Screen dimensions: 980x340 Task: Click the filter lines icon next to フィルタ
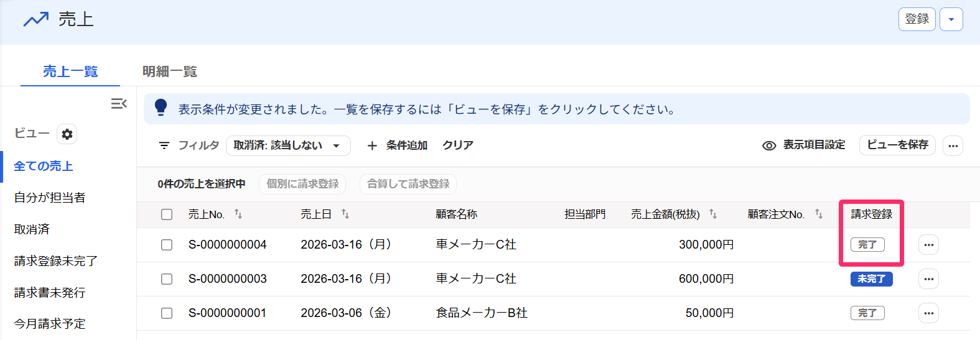[x=164, y=145]
